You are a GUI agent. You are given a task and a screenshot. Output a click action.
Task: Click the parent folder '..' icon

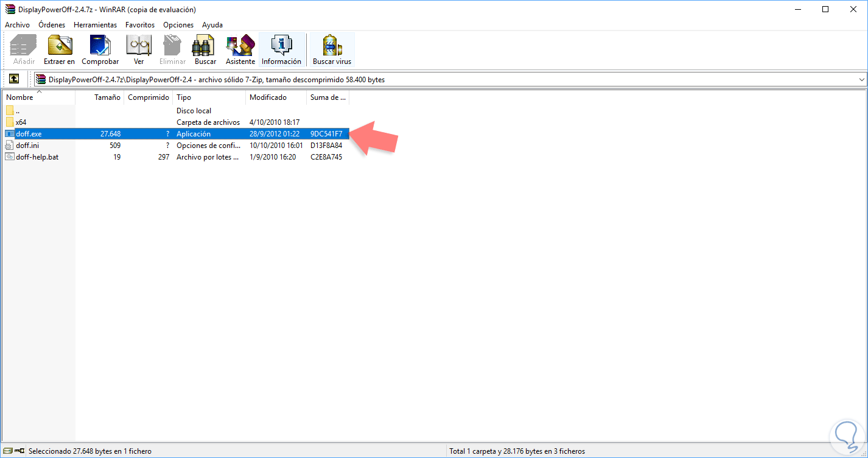coord(10,110)
